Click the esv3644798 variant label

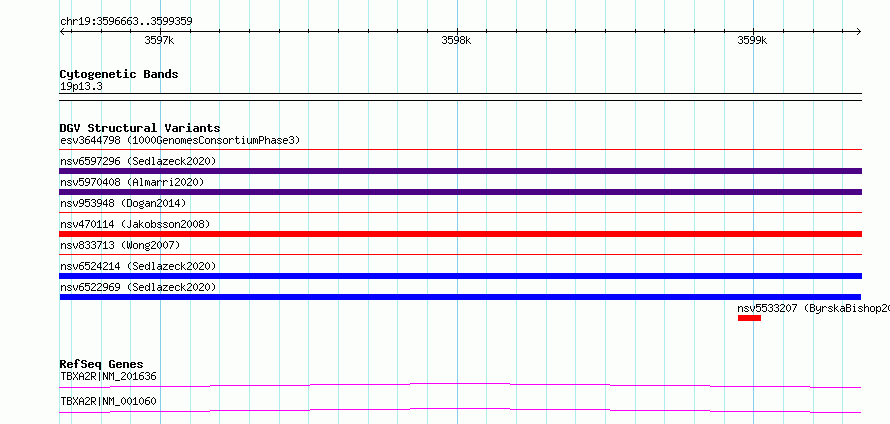tap(180, 140)
